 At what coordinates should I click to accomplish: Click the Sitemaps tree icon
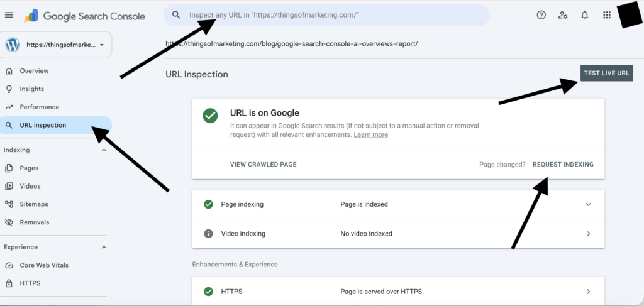click(9, 204)
